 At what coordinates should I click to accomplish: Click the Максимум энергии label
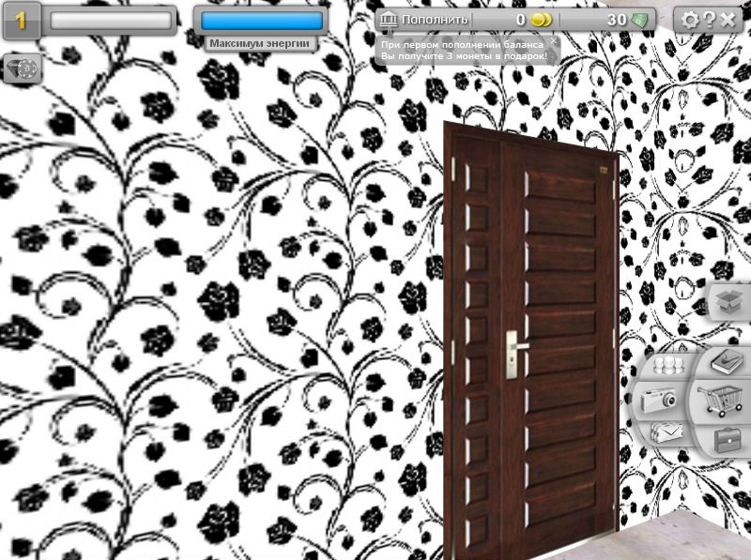[260, 43]
